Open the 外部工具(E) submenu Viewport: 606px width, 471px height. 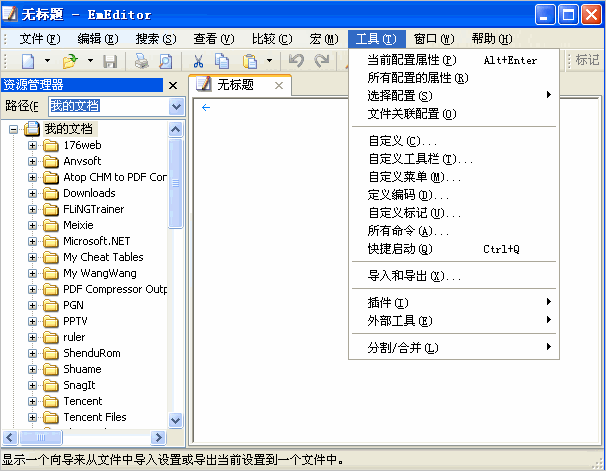point(454,321)
